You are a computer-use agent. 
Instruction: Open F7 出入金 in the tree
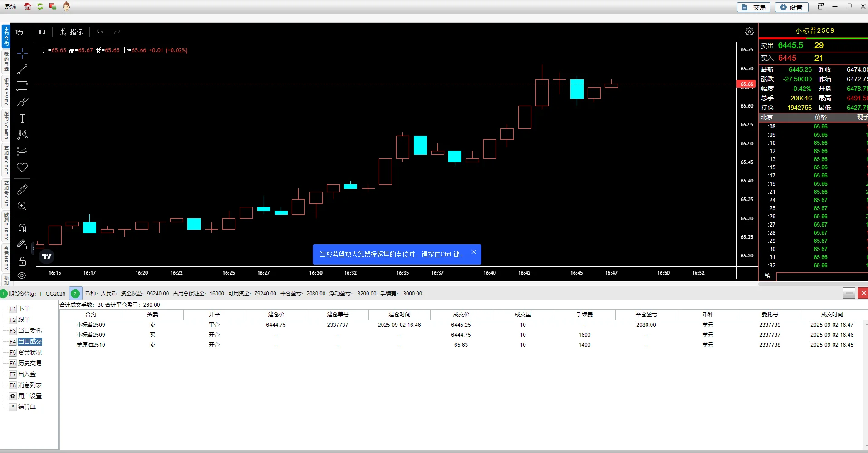[22, 374]
